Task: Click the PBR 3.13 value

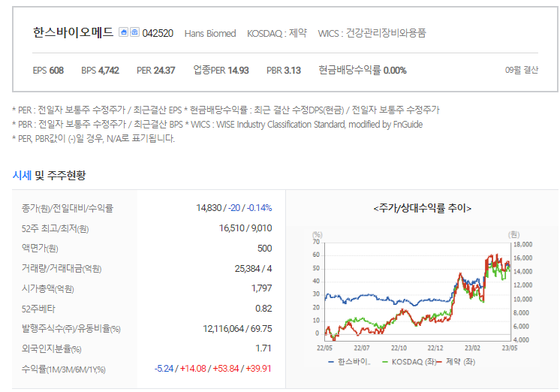Action: click(284, 71)
